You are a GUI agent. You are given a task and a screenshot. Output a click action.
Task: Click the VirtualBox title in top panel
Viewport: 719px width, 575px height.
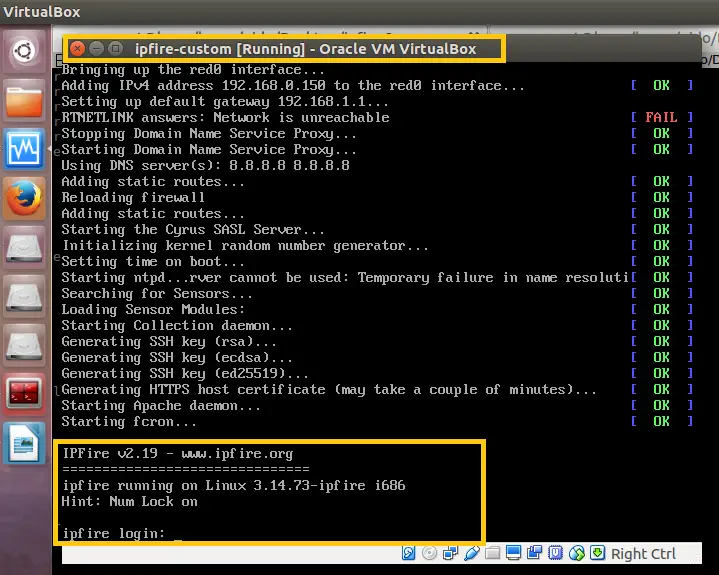41,11
